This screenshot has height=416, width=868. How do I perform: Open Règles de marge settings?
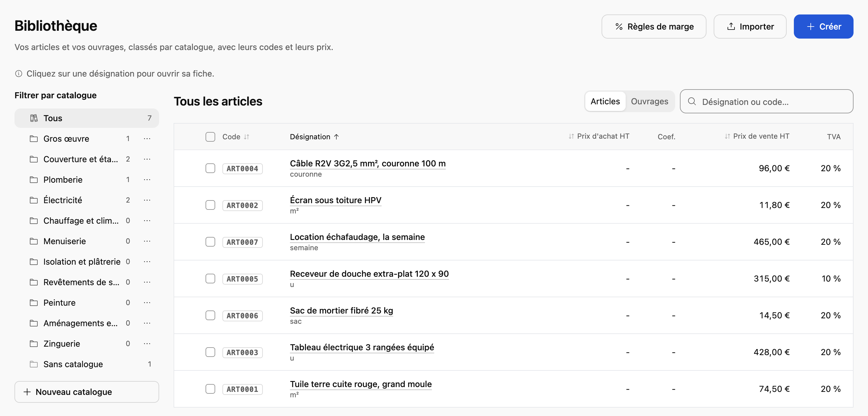pyautogui.click(x=654, y=27)
